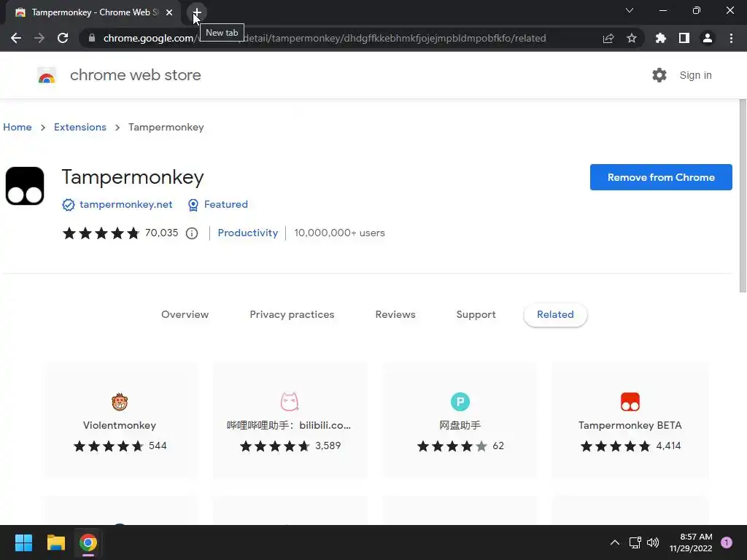Open the bilibili.co... helper extension card
This screenshot has width=747, height=560.
290,421
